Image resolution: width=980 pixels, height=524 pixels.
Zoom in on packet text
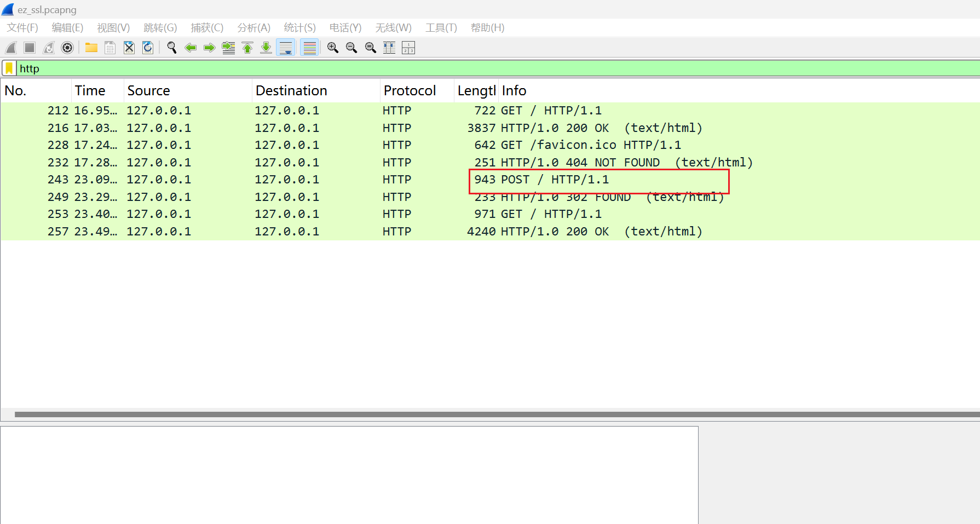(332, 48)
